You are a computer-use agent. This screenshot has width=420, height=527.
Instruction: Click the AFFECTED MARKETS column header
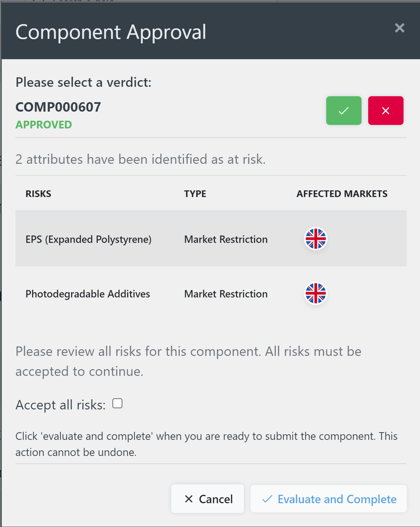pyautogui.click(x=342, y=194)
